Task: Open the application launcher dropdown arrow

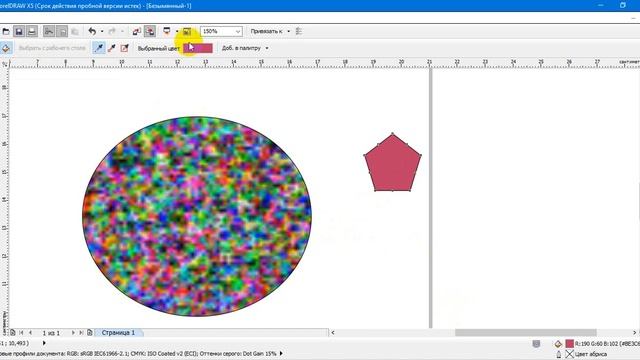Action: pos(177,31)
